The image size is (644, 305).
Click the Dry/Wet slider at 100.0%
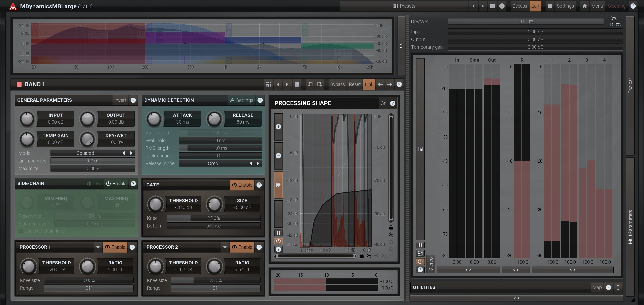pos(526,22)
